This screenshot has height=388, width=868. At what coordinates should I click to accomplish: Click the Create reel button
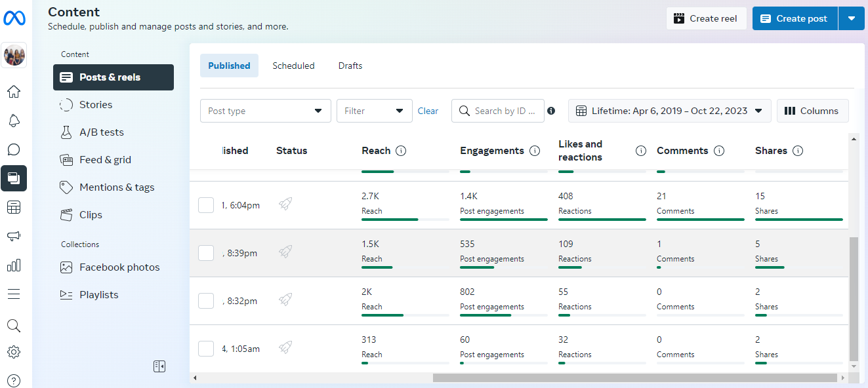coord(706,18)
